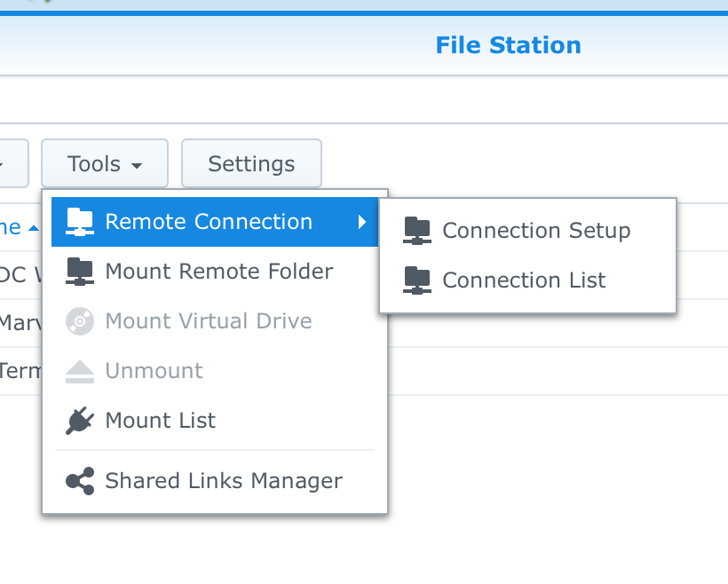This screenshot has height=584, width=728.
Task: Click the Connection List network folder icon
Action: point(417,280)
